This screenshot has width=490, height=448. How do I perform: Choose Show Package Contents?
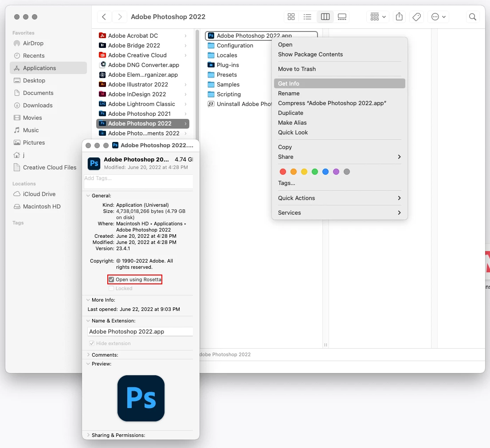point(339,55)
